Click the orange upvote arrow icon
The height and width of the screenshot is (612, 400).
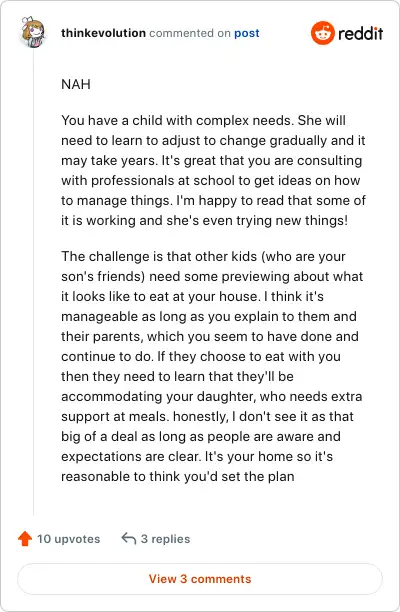tap(25, 539)
